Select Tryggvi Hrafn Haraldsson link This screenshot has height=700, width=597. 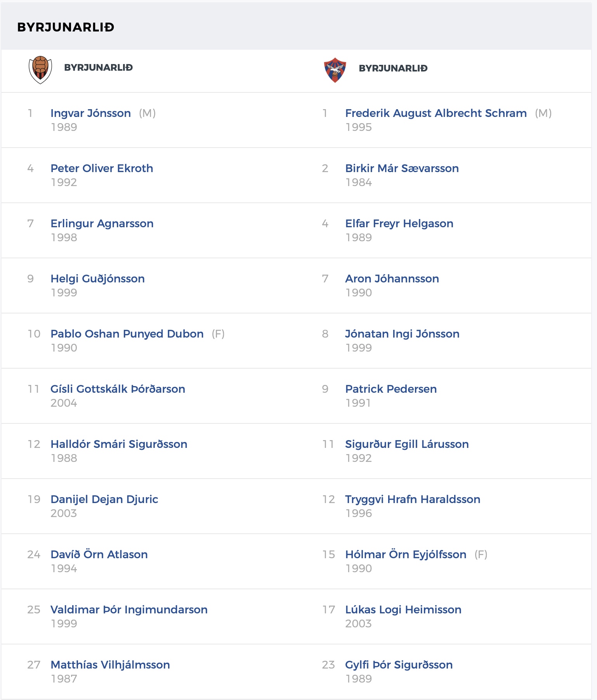click(x=413, y=500)
